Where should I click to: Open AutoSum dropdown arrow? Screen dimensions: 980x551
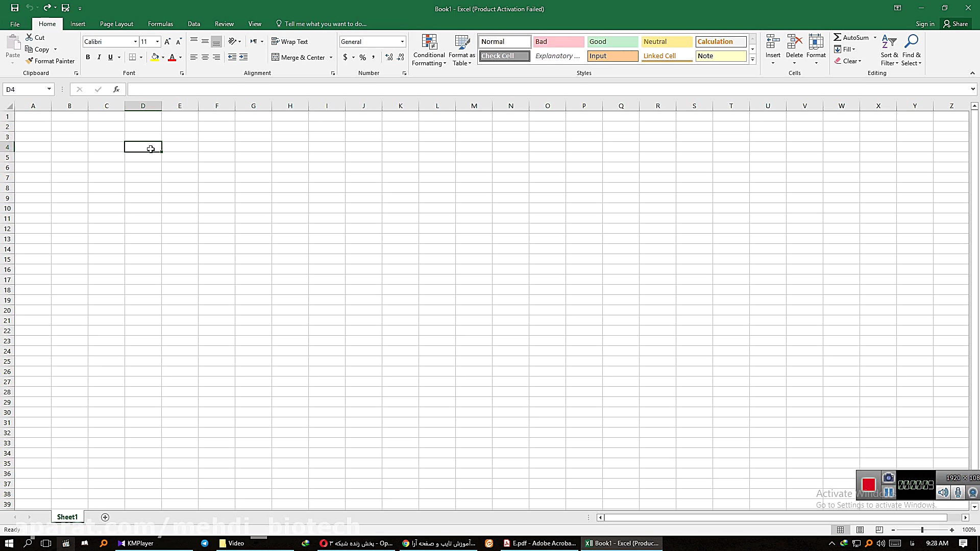tap(875, 37)
